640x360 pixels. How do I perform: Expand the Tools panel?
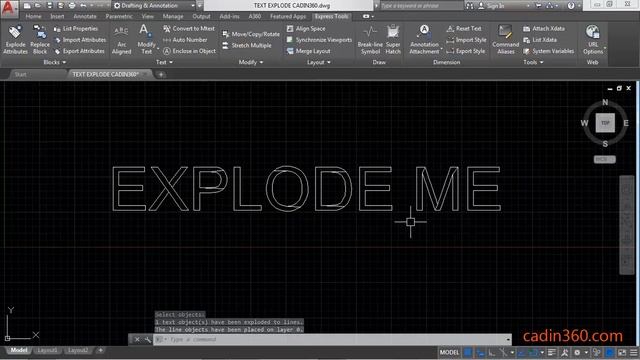pos(533,62)
